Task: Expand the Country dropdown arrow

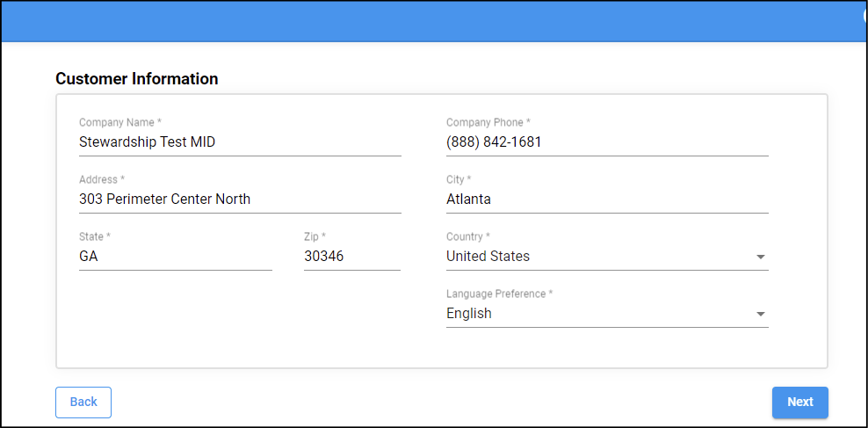Action: coord(761,258)
